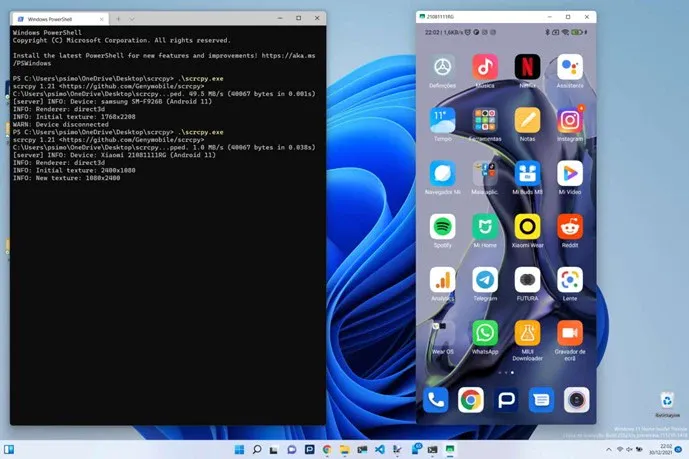The height and width of the screenshot is (459, 689).
Task: Show hidden system tray icons
Action: pyautogui.click(x=609, y=449)
